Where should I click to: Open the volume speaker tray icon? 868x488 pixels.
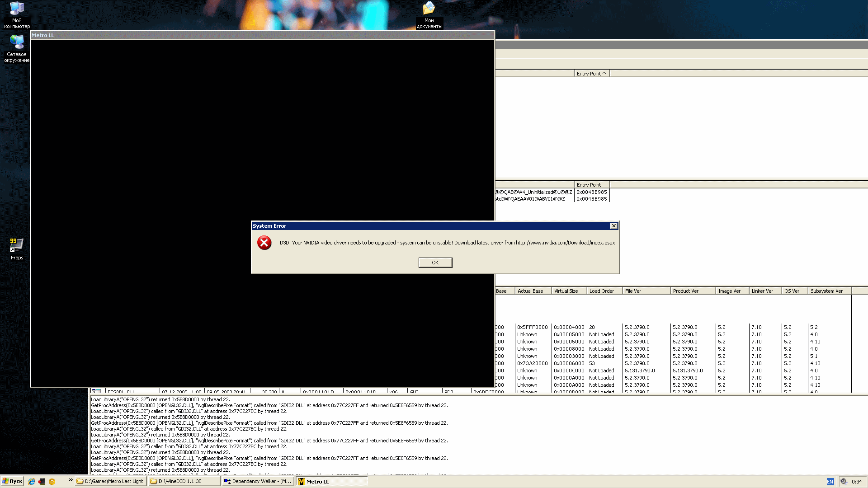(x=844, y=482)
